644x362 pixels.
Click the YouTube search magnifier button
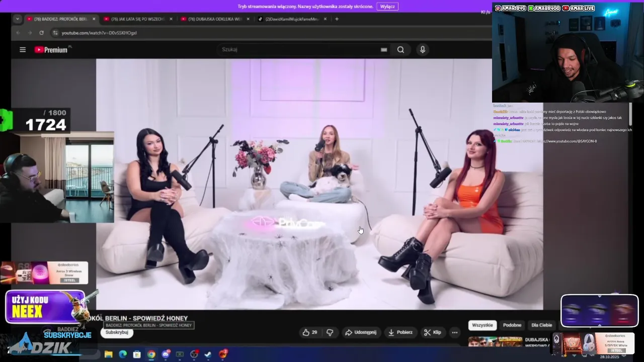pyautogui.click(x=400, y=49)
